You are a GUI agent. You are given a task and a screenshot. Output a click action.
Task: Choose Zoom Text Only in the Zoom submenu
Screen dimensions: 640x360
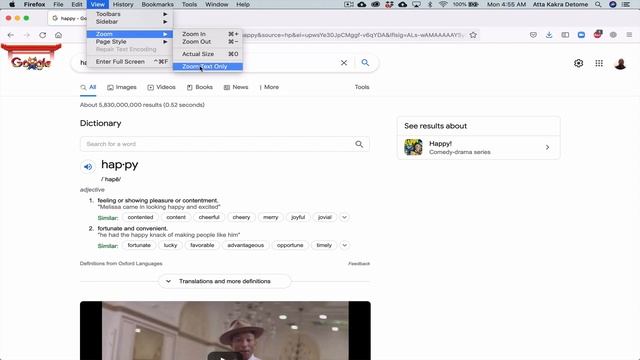point(208,67)
